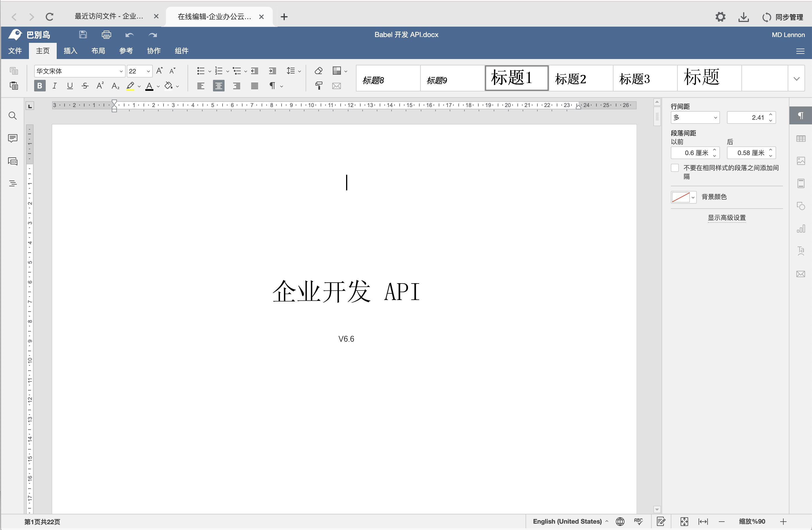Image resolution: width=812 pixels, height=530 pixels.
Task: Toggle italic formatting
Action: [x=55, y=86]
